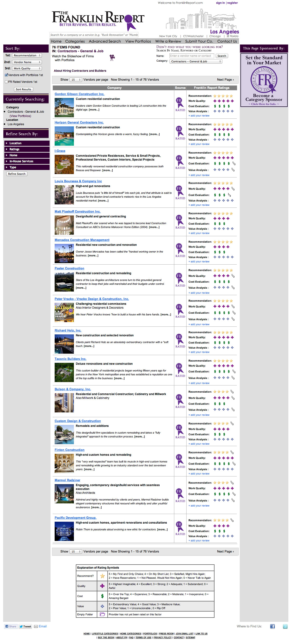Image resolution: width=291 pixels, height=644 pixels.
Task: Enable FR Rated Vendors 1st checkbox
Action: [6, 82]
